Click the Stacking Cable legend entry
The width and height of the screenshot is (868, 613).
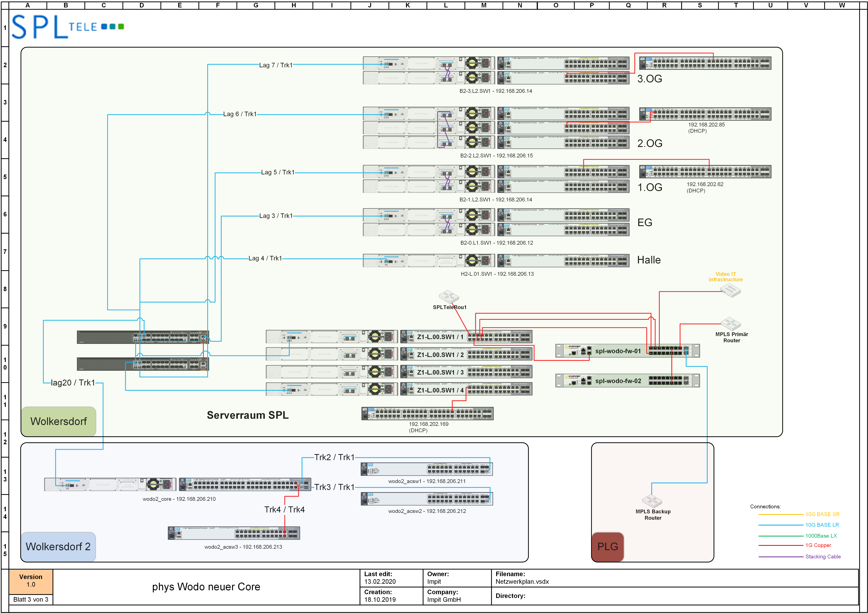click(x=800, y=557)
